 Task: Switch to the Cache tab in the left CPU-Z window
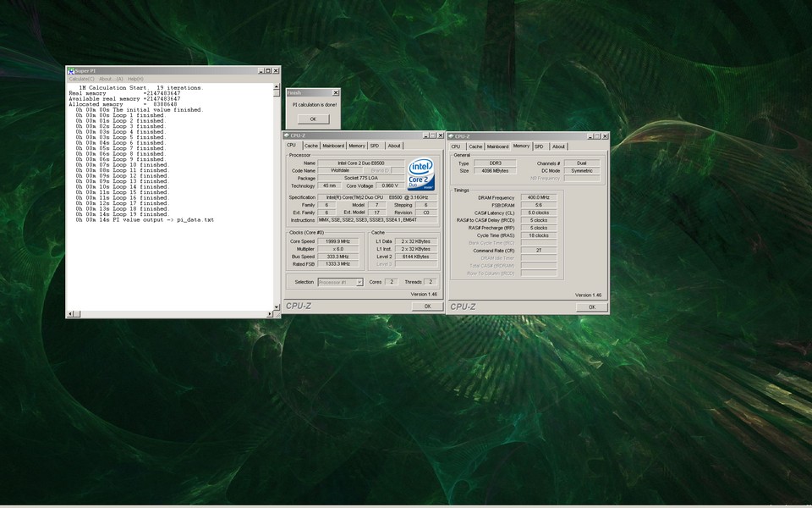[x=310, y=146]
